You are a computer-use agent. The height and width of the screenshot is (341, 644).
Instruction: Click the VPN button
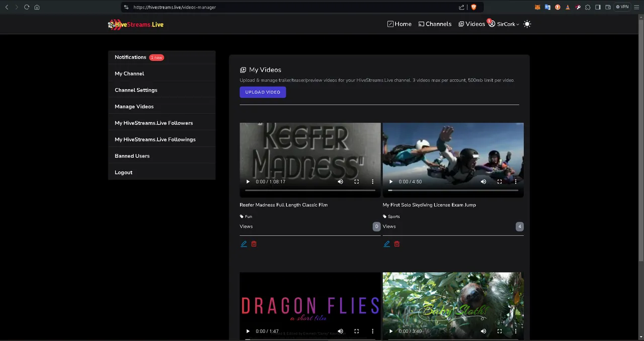click(622, 7)
